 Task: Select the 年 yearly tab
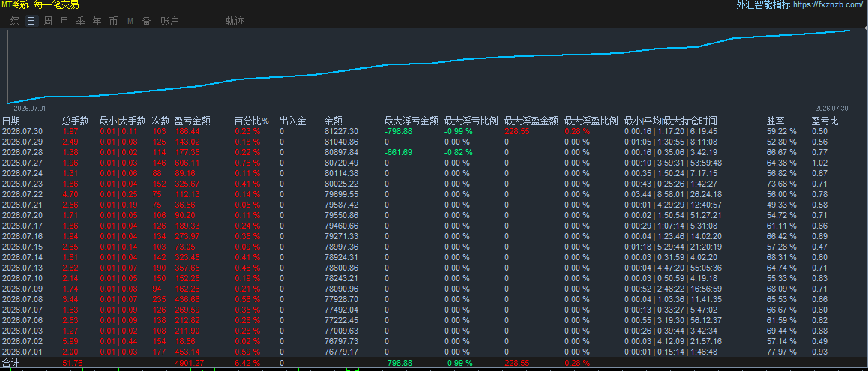point(97,22)
